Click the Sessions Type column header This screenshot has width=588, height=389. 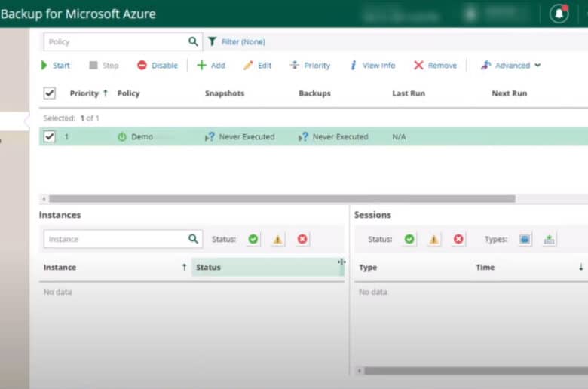[x=368, y=268]
